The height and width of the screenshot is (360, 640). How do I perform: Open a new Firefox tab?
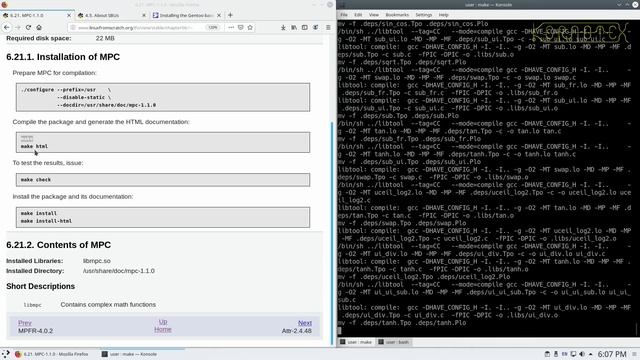coord(230,15)
